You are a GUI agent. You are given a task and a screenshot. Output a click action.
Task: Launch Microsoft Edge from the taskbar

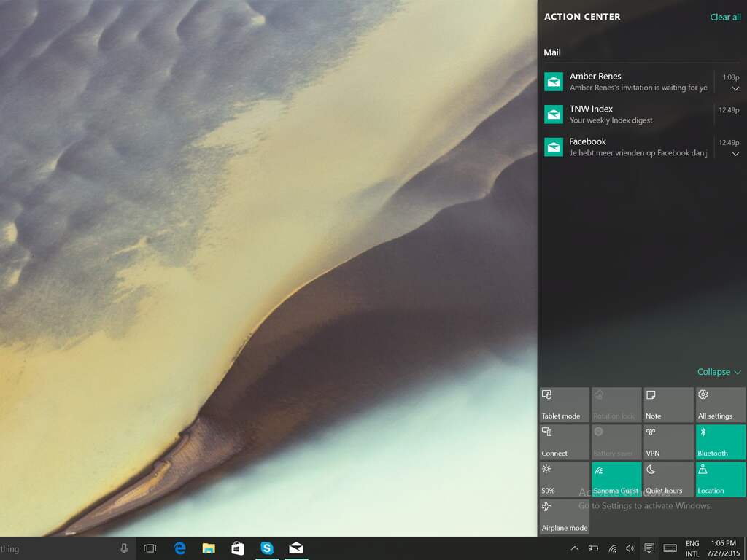[179, 548]
